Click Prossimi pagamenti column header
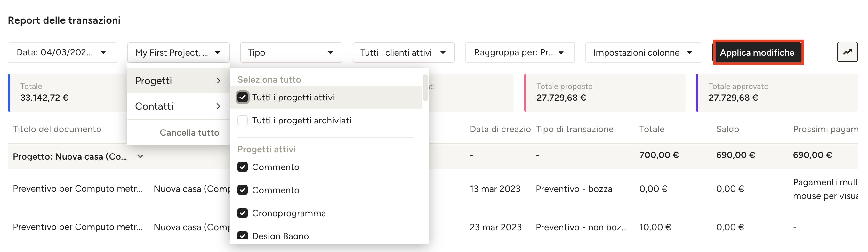The height and width of the screenshot is (252, 868). point(825,129)
